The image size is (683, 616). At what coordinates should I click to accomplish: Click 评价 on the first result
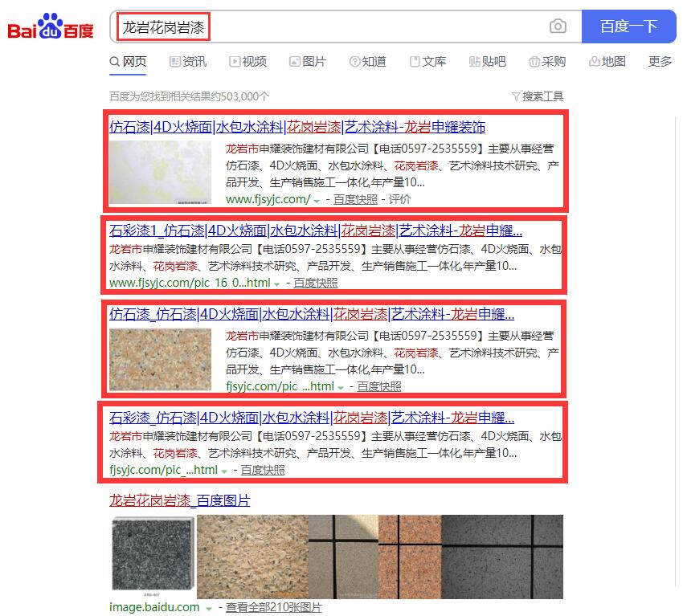tap(400, 199)
